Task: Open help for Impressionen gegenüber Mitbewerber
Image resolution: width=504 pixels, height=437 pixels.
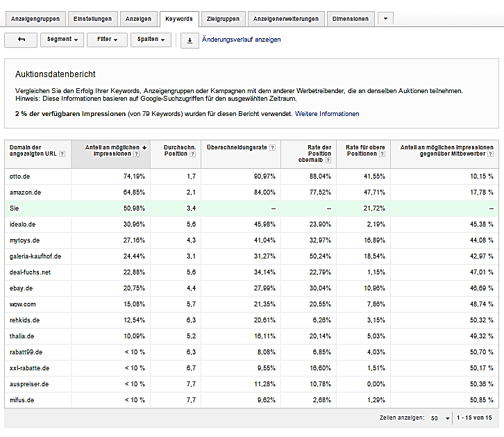Action: [490, 154]
